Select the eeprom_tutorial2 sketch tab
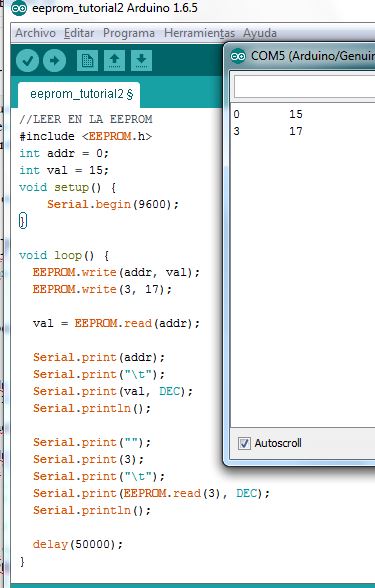The height and width of the screenshot is (588, 375). [x=79, y=94]
